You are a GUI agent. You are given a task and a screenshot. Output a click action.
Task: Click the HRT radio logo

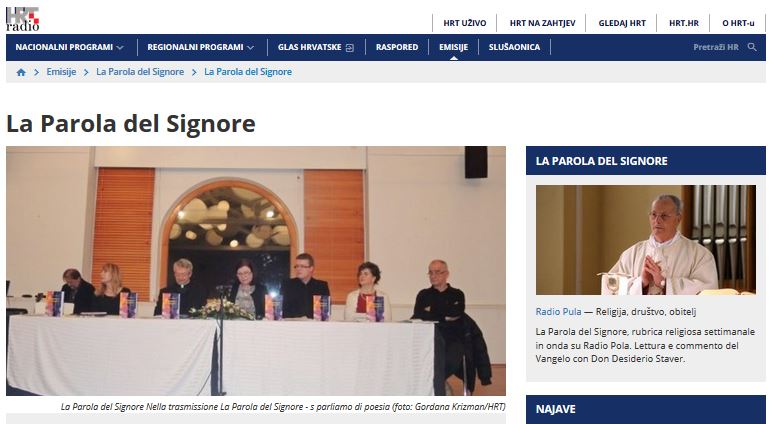22,19
